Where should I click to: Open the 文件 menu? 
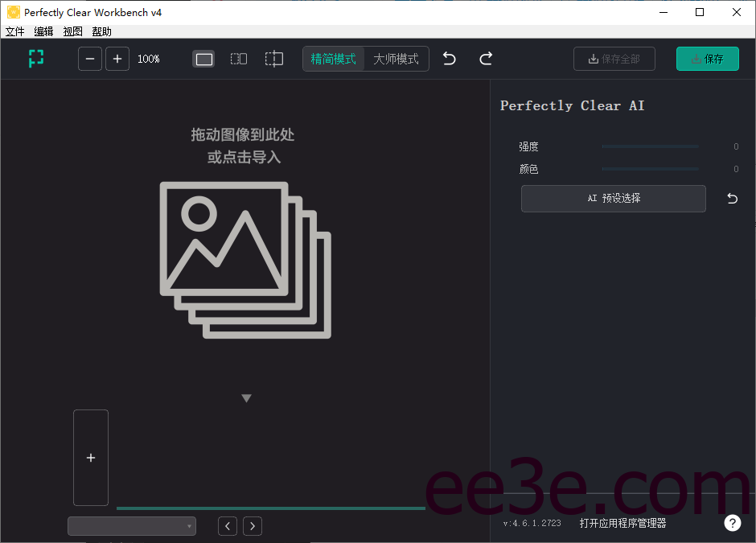(x=14, y=31)
